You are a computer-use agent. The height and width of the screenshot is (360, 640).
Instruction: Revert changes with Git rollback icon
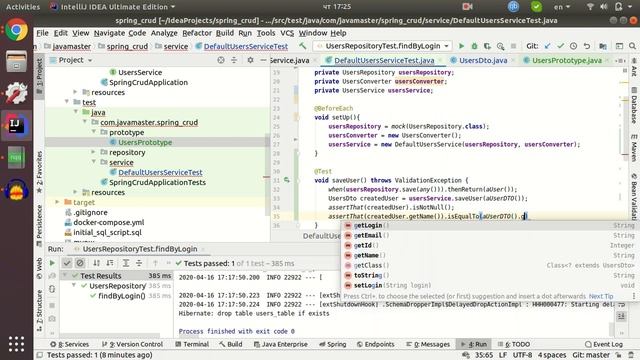pos(587,46)
